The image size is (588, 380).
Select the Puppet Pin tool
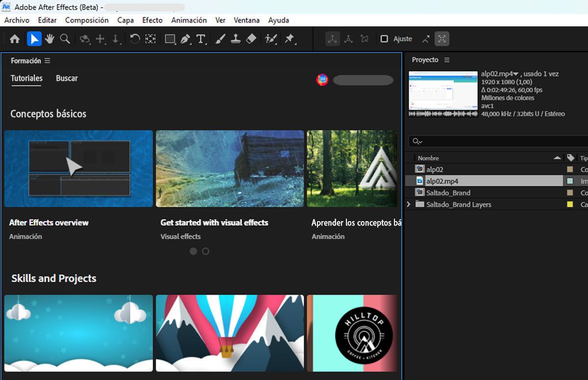290,39
